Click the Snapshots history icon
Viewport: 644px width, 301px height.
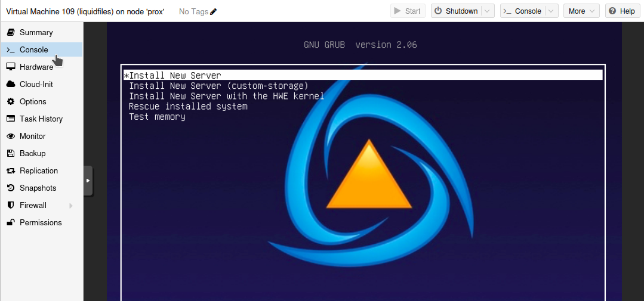pos(11,188)
